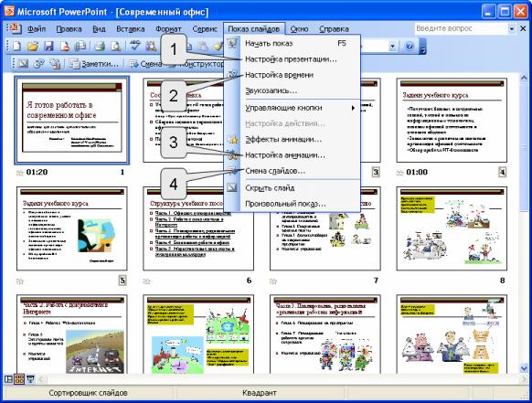Save the presentation with the floppy icon

pyautogui.click(x=48, y=46)
